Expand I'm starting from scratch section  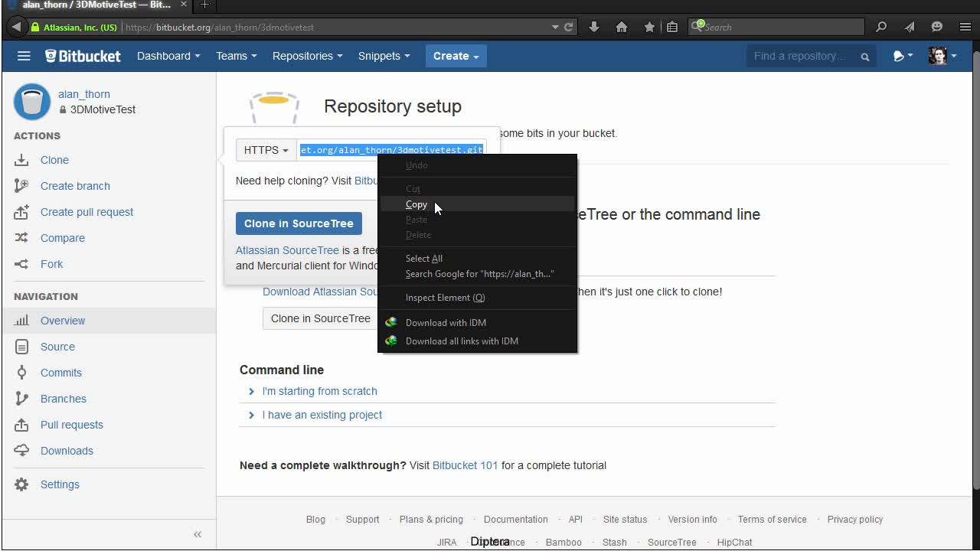(320, 391)
